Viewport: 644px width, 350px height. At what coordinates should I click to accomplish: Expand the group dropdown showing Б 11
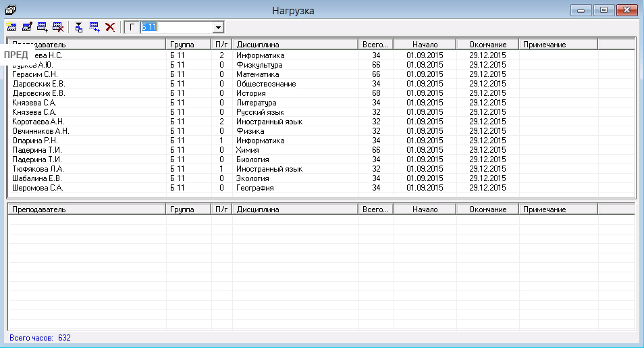pyautogui.click(x=218, y=27)
